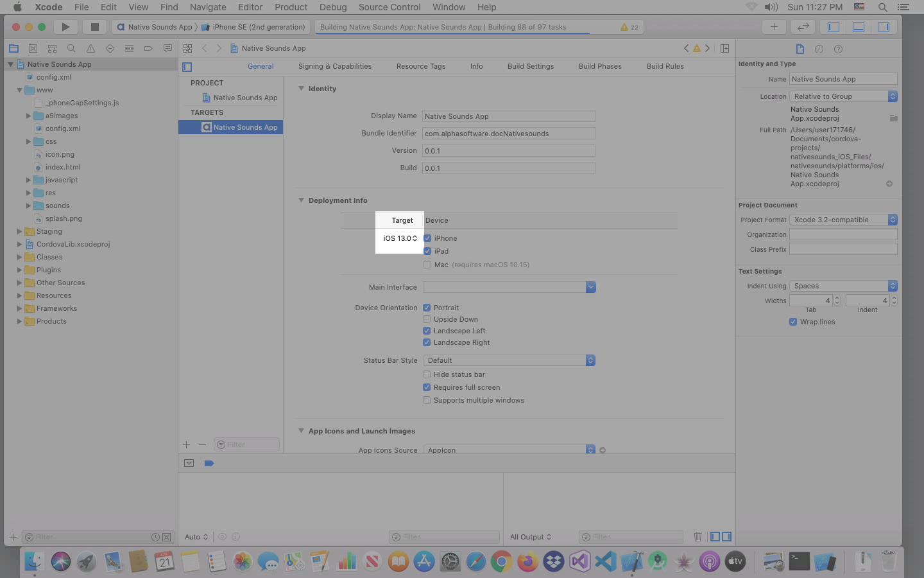Screen dimensions: 924x578
Task: Expand the sounds folder
Action: (28, 206)
